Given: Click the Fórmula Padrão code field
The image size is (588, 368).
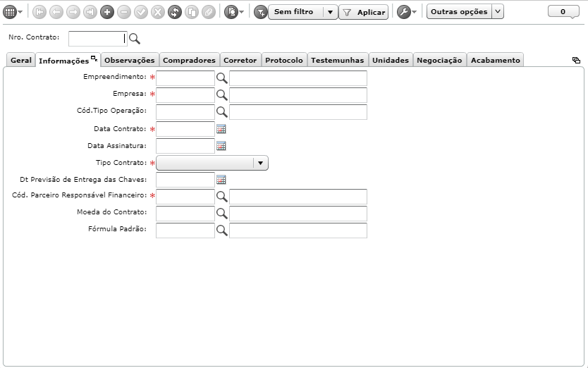Looking at the screenshot, I should coord(185,231).
